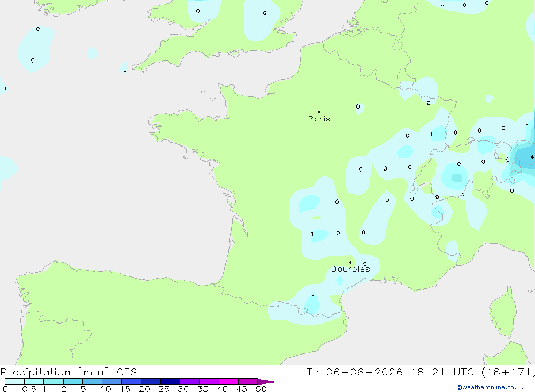Select the 25 mm navy legend swatch

(170, 381)
